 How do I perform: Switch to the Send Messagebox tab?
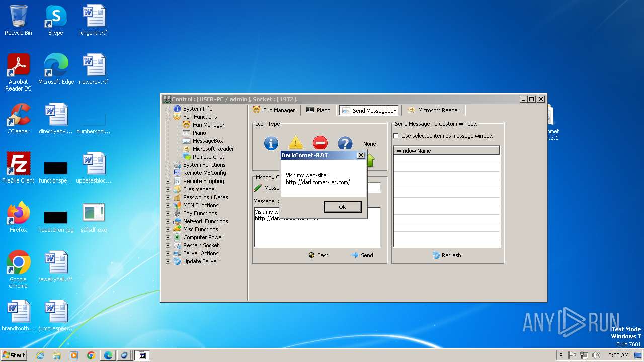tap(369, 110)
